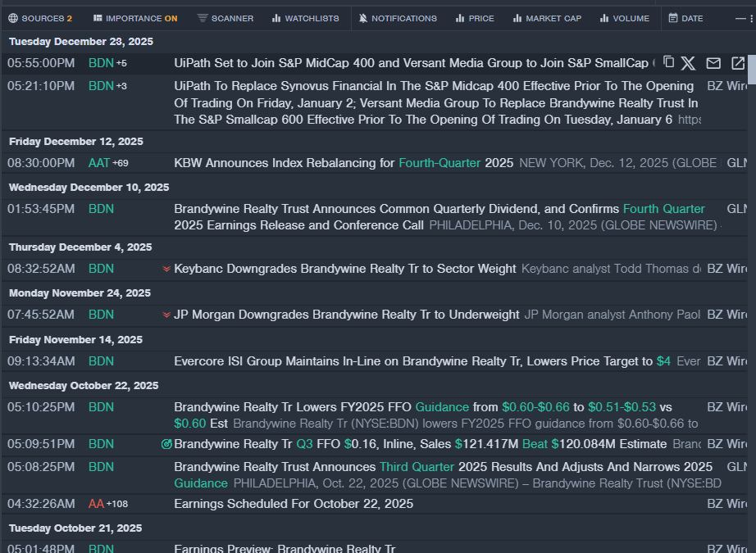The width and height of the screenshot is (756, 553).
Task: Expand +108 more tickers on Earnings Scheduled row
Action: [117, 504]
